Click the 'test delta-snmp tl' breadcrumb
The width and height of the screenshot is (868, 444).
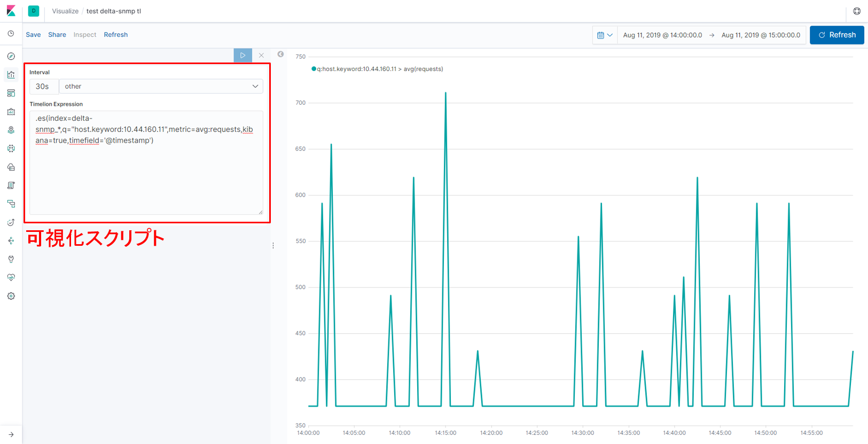[x=114, y=11]
